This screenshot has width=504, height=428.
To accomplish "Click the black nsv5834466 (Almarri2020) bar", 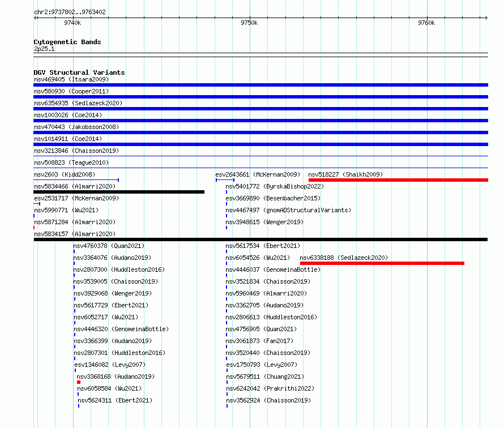I will coord(119,192).
